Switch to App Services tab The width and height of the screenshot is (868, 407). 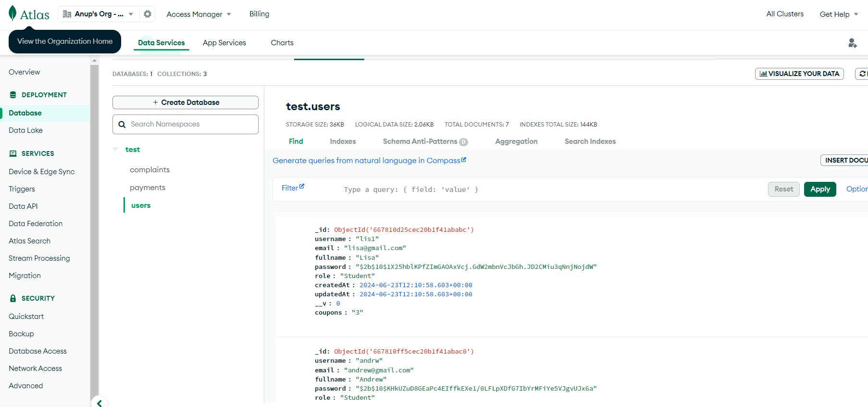[224, 43]
